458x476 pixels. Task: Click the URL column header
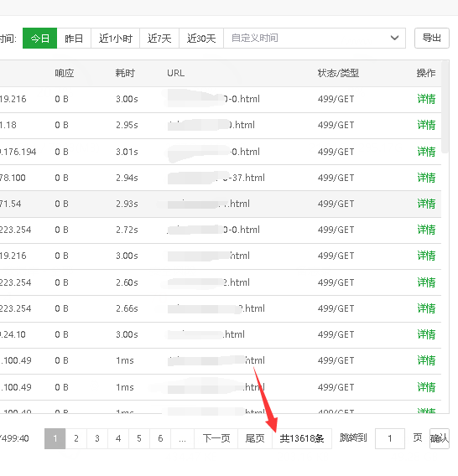pos(175,73)
